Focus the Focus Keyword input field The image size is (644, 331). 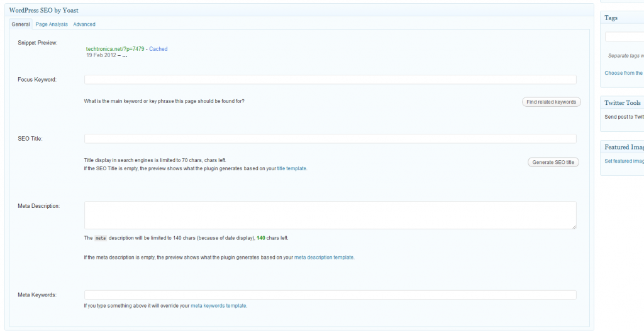(330, 80)
